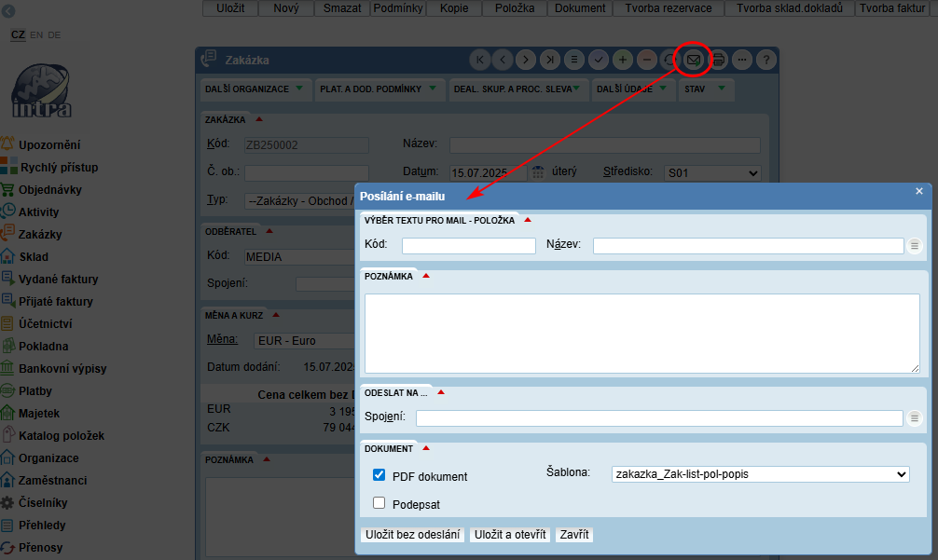Viewport: 938px width, 560px height.
Task: Click inside the Poznámka text area
Action: tap(641, 334)
